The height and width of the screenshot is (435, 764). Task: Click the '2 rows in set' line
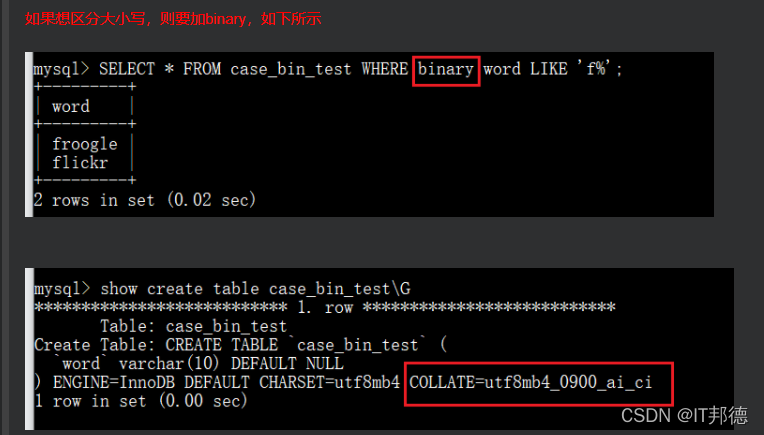[144, 200]
